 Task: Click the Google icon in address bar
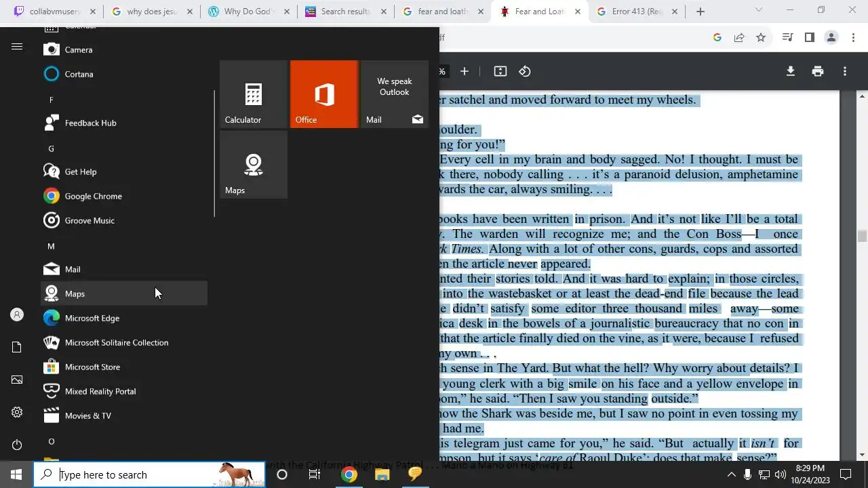point(717,38)
